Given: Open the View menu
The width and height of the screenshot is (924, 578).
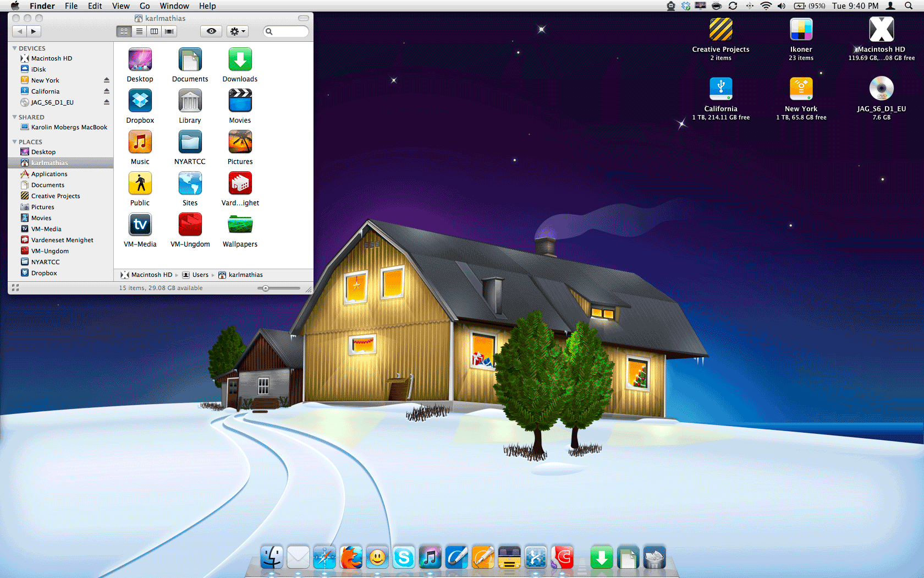Looking at the screenshot, I should [x=121, y=6].
